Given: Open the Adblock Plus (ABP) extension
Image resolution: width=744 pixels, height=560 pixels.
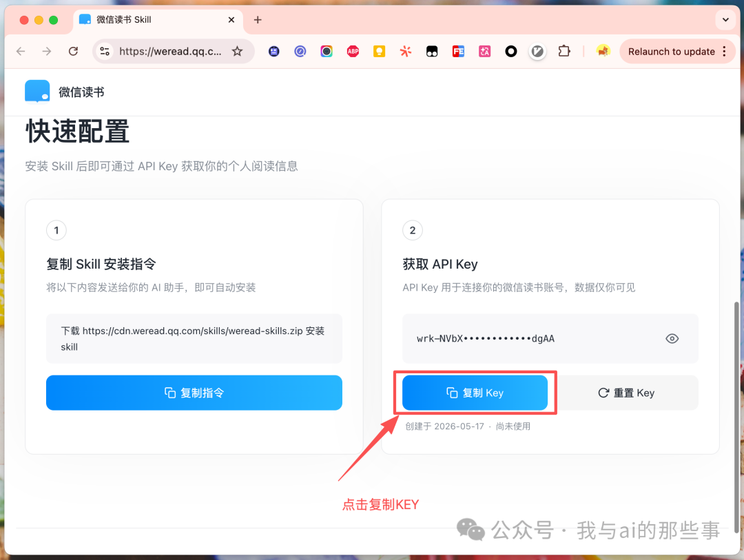Looking at the screenshot, I should [x=353, y=51].
